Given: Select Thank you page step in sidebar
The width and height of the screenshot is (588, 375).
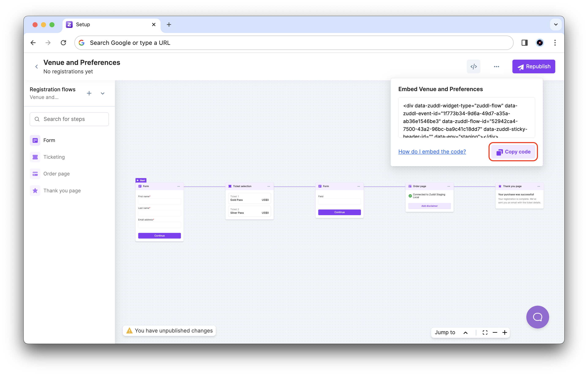Looking at the screenshot, I should tap(62, 191).
